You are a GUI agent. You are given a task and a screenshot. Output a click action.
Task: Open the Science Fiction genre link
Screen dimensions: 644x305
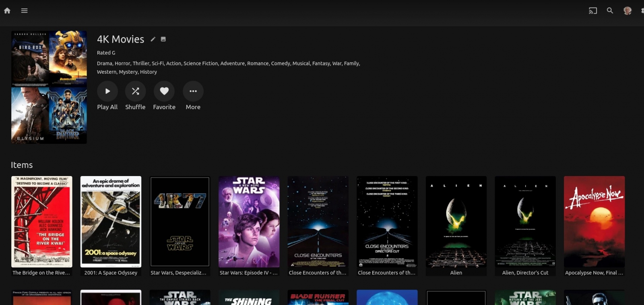200,63
